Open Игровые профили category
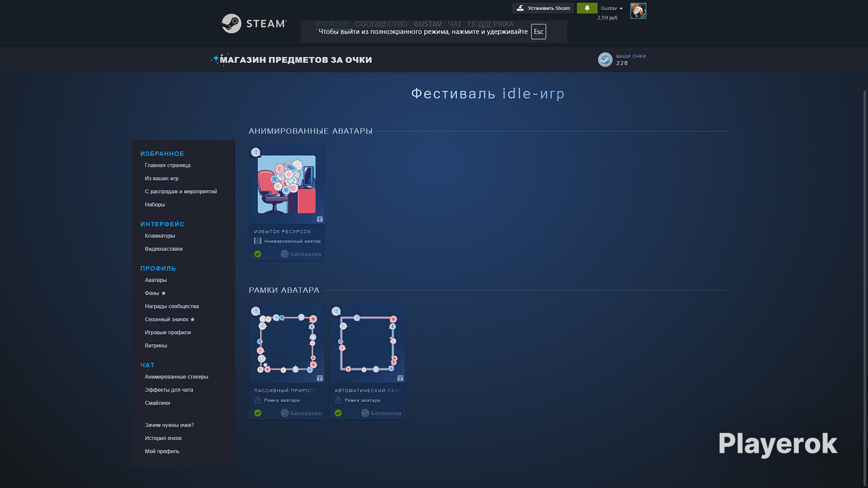 (x=167, y=333)
